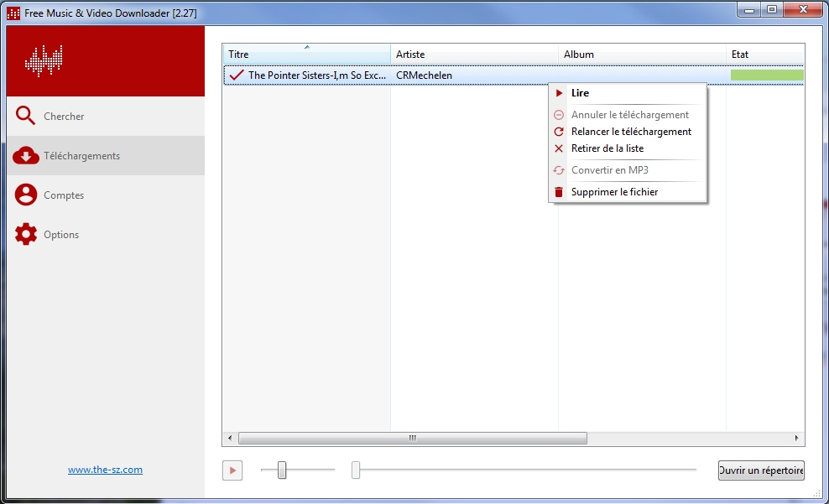Sort by the Artiste column header
Screen dimensions: 829x504
click(x=474, y=55)
